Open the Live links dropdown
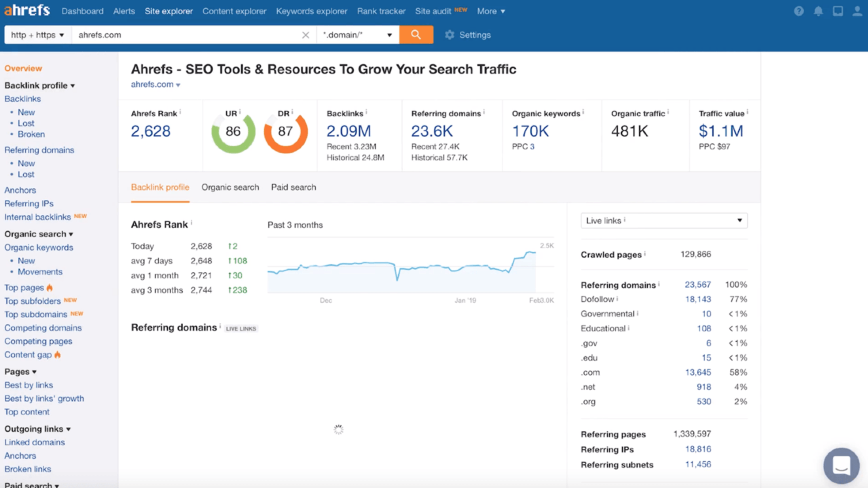Image resolution: width=868 pixels, height=488 pixels. click(x=664, y=221)
